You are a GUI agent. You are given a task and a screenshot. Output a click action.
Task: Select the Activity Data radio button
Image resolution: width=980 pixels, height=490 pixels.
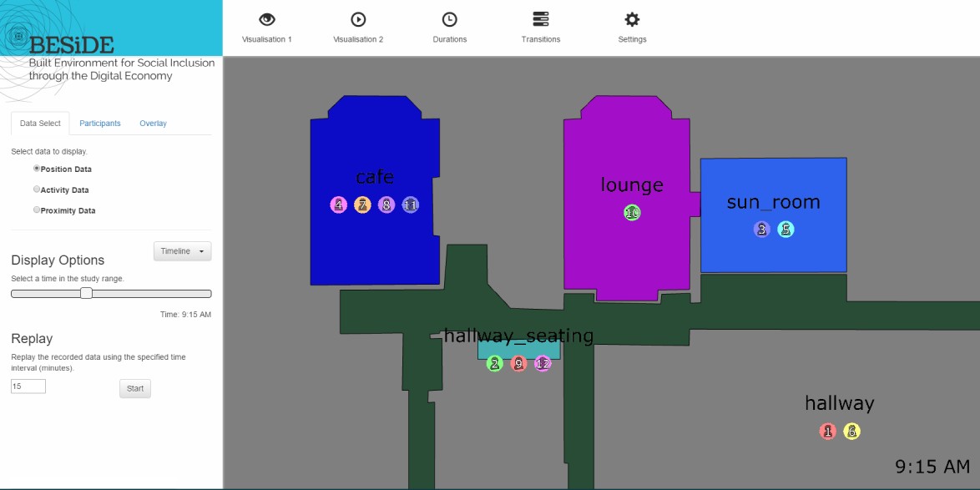(x=36, y=189)
